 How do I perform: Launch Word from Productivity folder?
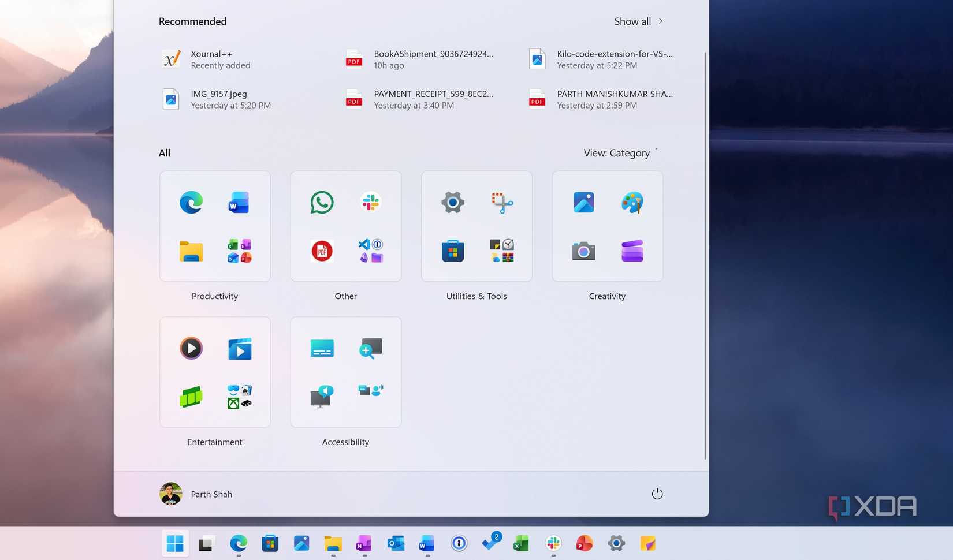[239, 203]
